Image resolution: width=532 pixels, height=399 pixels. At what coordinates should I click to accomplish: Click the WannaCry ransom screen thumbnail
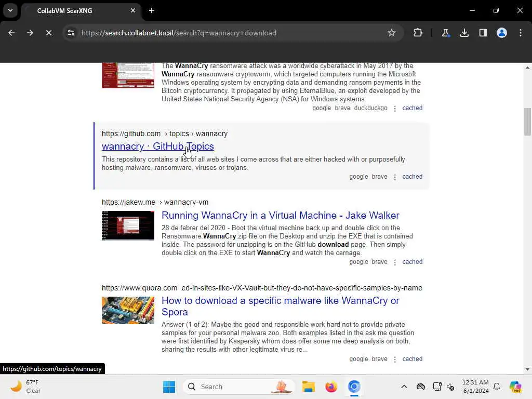click(x=128, y=75)
